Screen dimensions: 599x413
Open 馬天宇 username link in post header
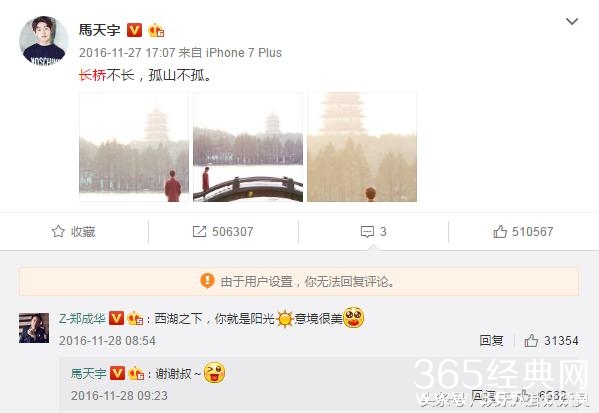coord(100,30)
